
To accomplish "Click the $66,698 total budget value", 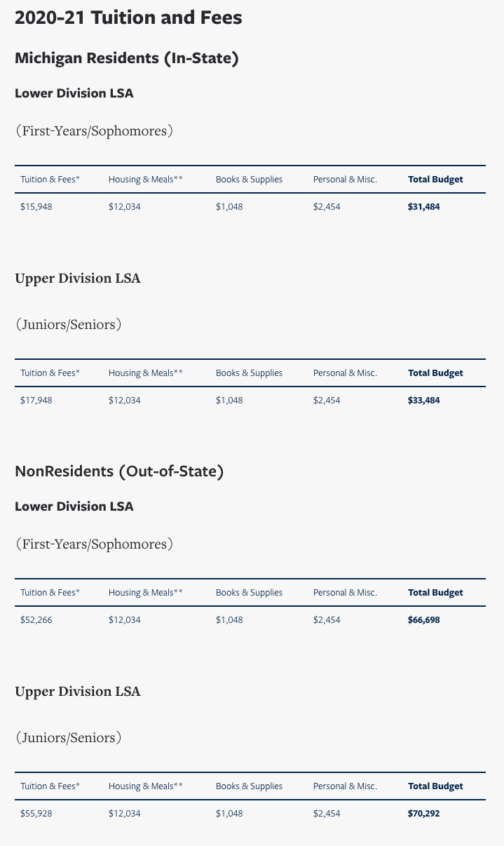I will click(x=423, y=620).
